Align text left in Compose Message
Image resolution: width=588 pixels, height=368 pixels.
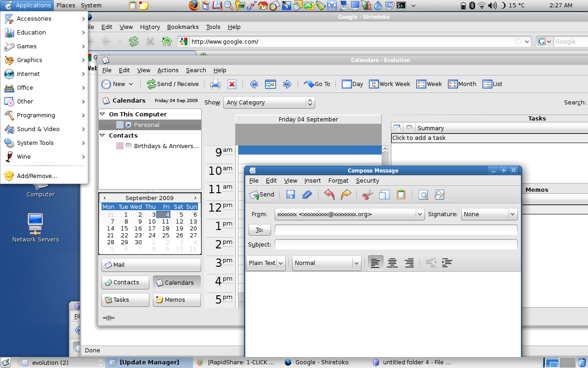pos(375,263)
